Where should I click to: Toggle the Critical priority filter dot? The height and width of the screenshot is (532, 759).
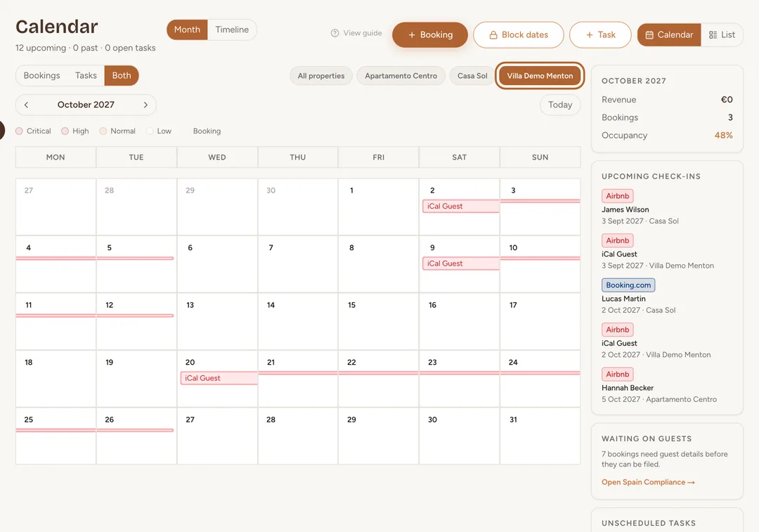pos(20,131)
